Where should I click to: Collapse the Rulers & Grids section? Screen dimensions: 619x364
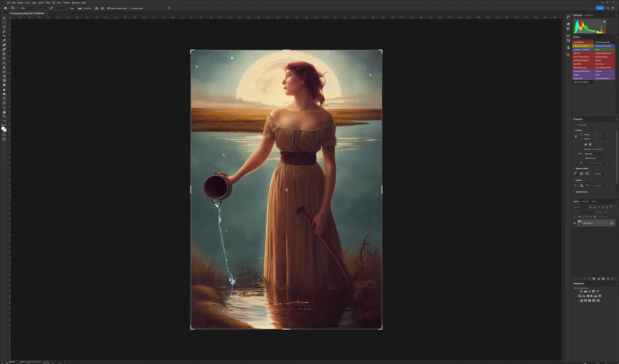pyautogui.click(x=574, y=169)
